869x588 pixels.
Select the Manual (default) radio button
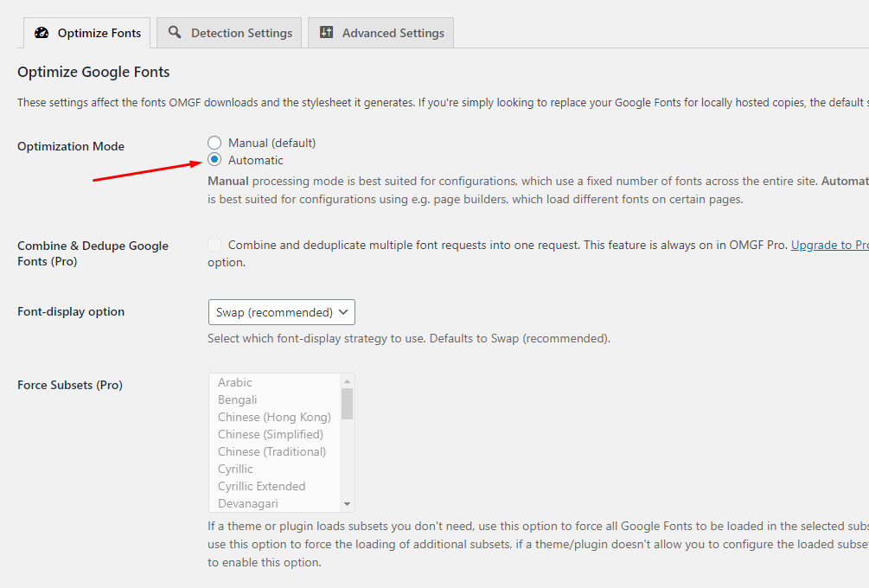coord(214,143)
